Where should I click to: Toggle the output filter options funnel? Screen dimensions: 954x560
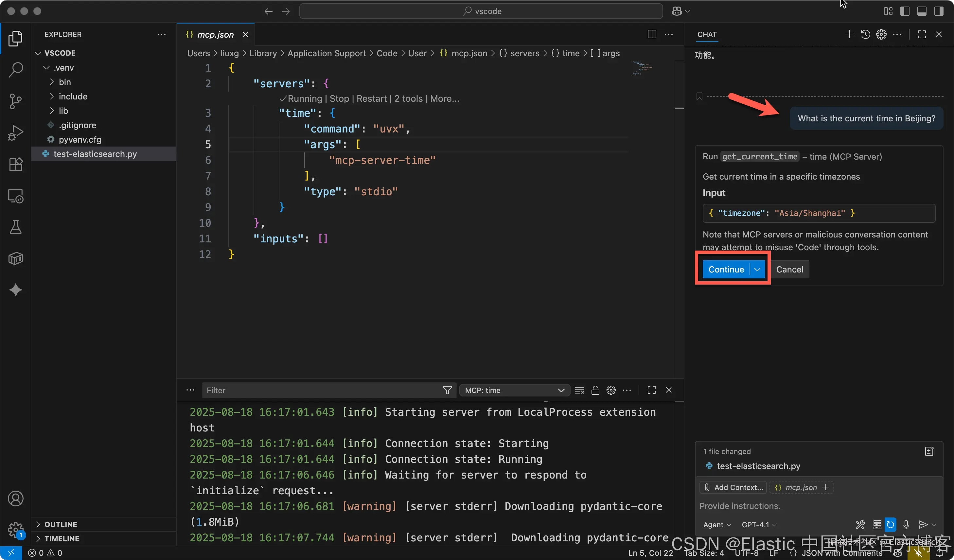(447, 390)
